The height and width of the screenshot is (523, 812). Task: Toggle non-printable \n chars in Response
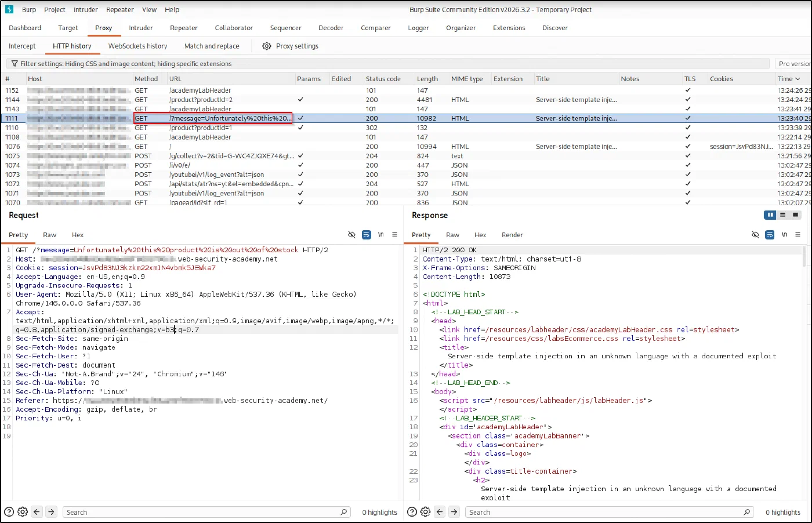784,235
